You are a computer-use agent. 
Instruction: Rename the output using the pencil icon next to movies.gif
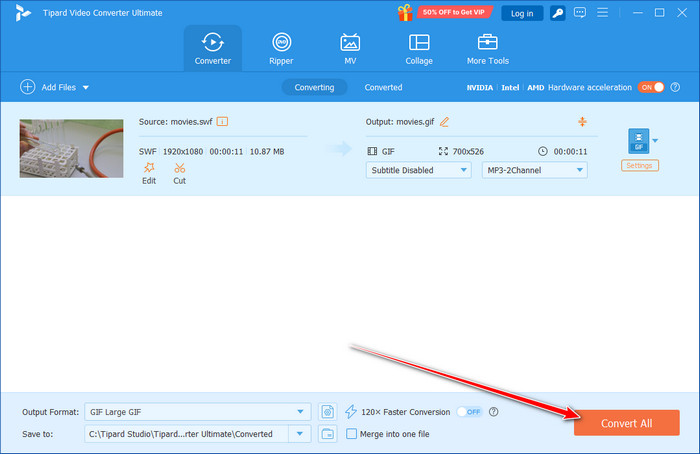444,122
